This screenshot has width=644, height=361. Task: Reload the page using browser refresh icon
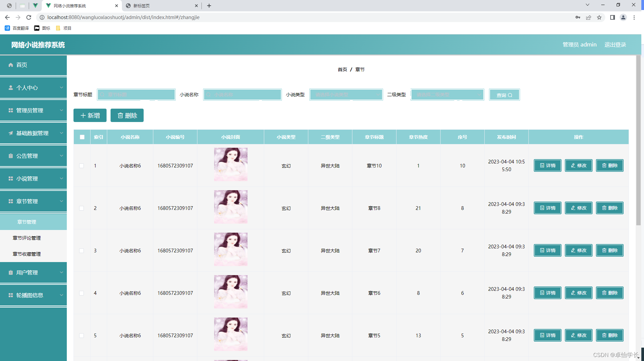pos(29,17)
